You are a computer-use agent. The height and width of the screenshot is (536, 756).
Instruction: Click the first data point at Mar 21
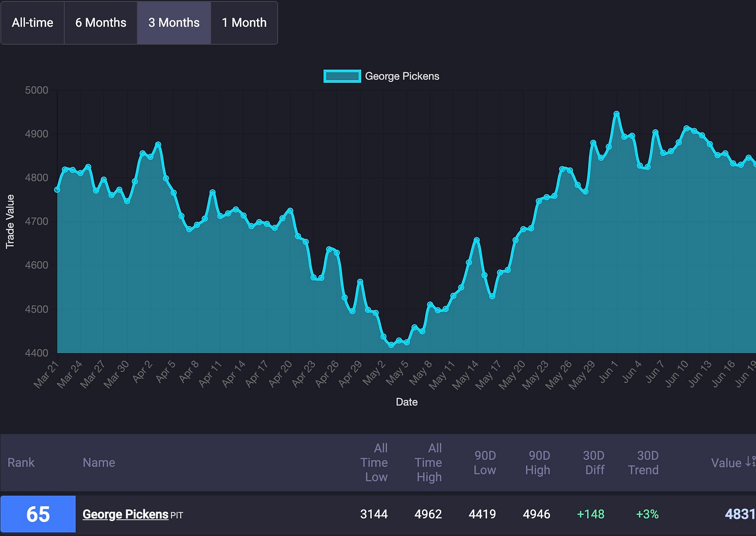pos(57,190)
